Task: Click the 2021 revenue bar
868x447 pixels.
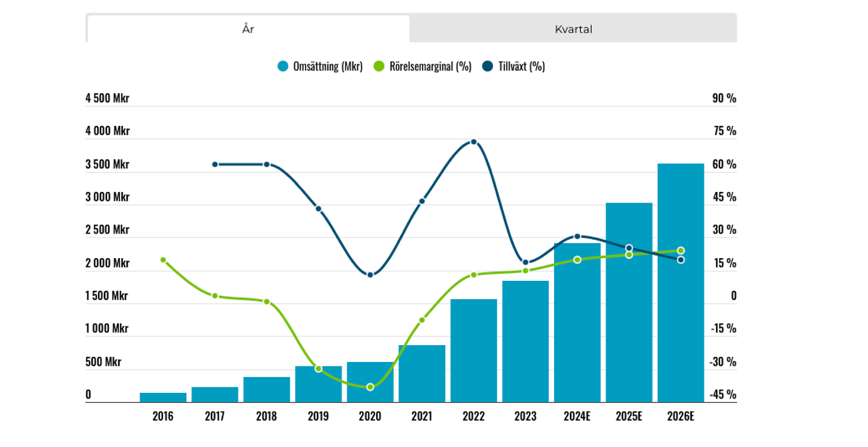Action: coord(421,373)
